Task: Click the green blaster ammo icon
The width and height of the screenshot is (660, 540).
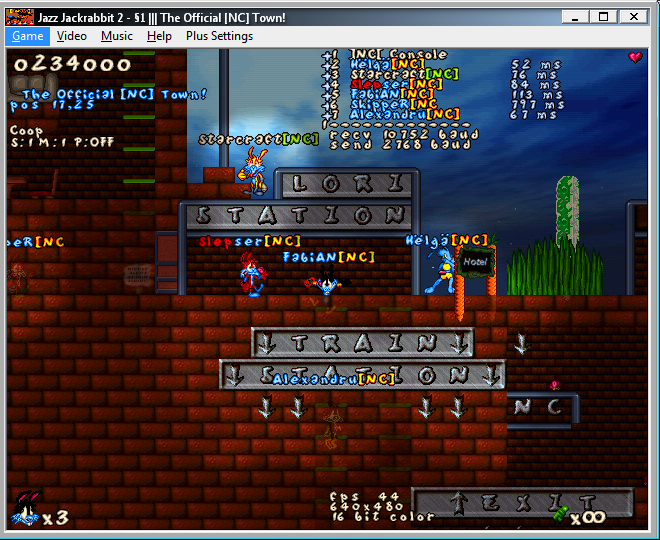Action: point(562,514)
